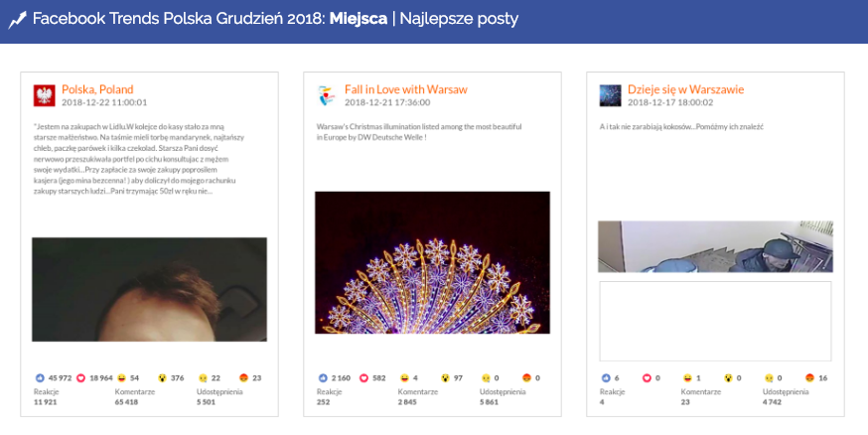Screen dimensions: 868x435
Task: Open the security camera image thumbnail
Action: (x=715, y=246)
